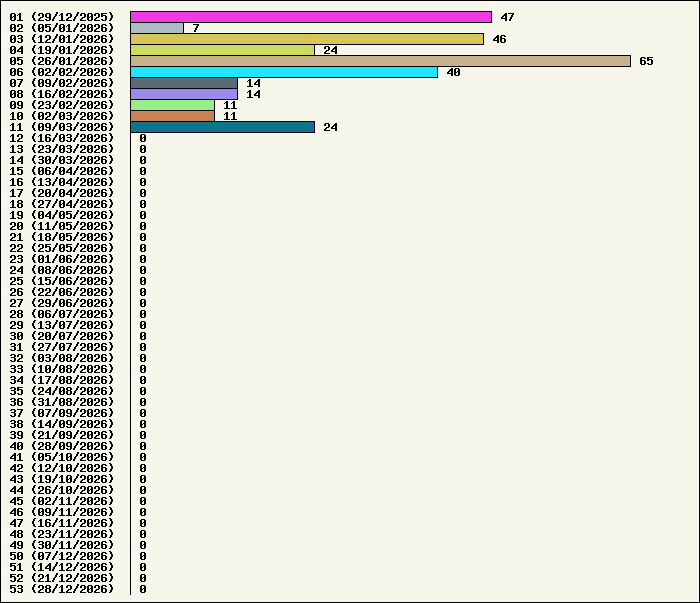Click the value 47 next to magenta bar
This screenshot has height=603, width=700.
(x=507, y=17)
